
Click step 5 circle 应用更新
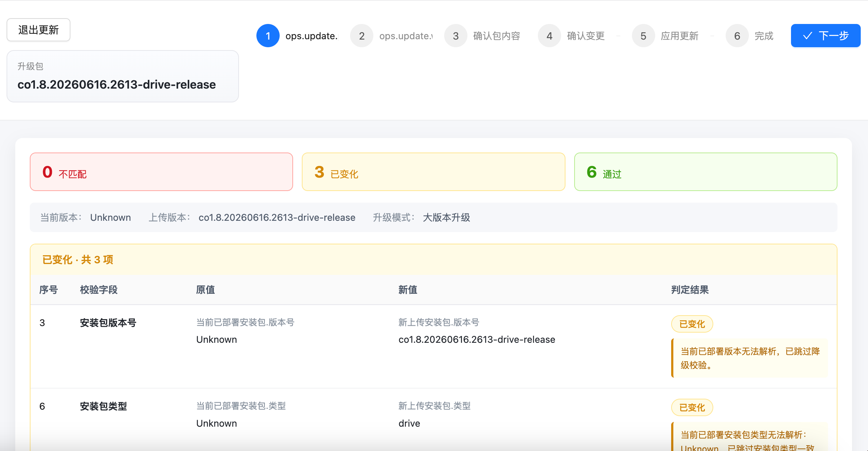643,36
